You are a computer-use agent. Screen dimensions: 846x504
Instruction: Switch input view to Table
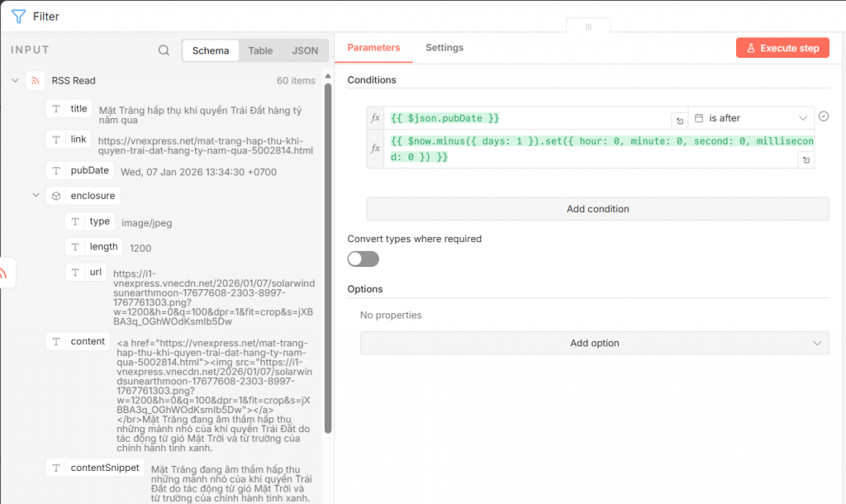260,50
